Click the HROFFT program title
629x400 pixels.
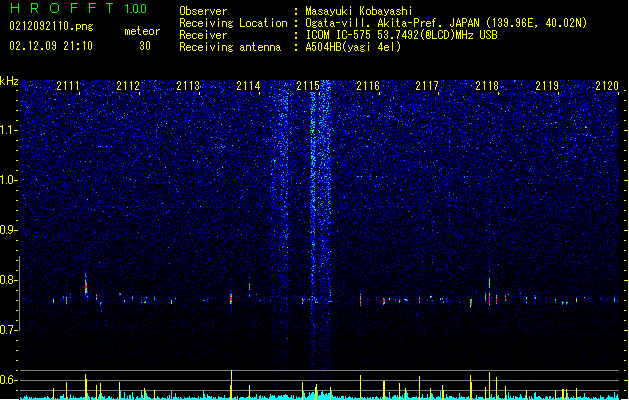(x=63, y=8)
